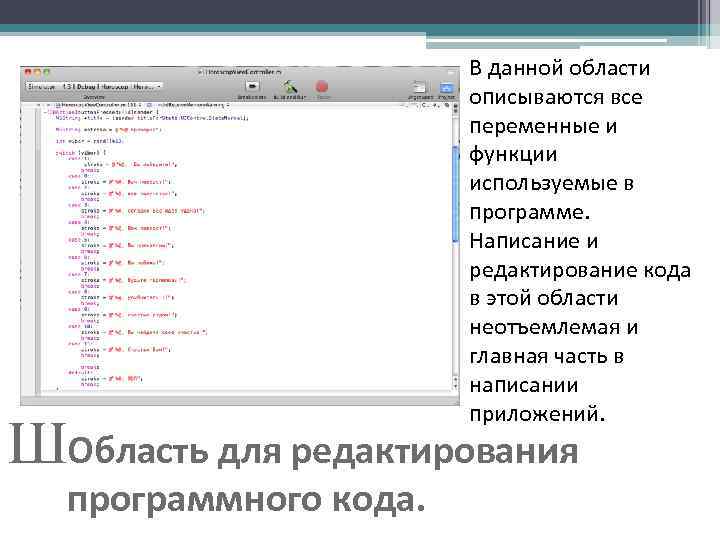Stop tasks with the red Tasks icon
Screen dimensions: 720x540
point(322,87)
